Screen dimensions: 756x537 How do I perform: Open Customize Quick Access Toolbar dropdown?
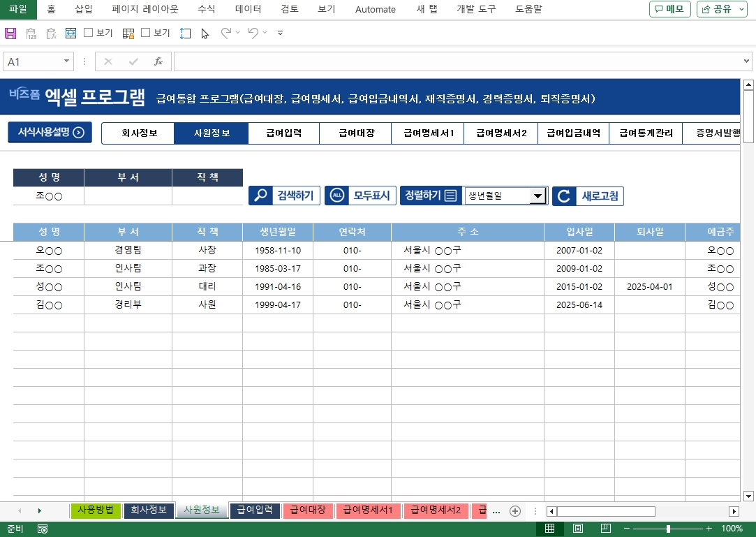[280, 34]
